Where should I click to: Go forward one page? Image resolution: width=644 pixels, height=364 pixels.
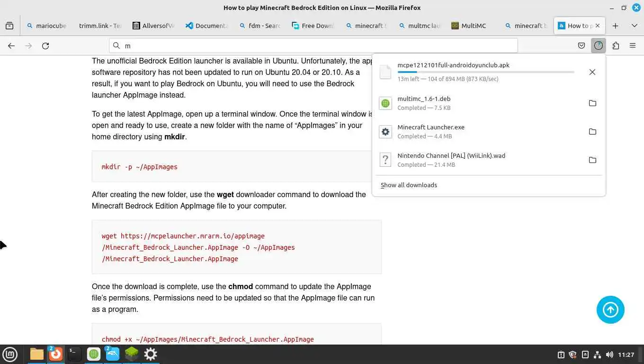28,45
